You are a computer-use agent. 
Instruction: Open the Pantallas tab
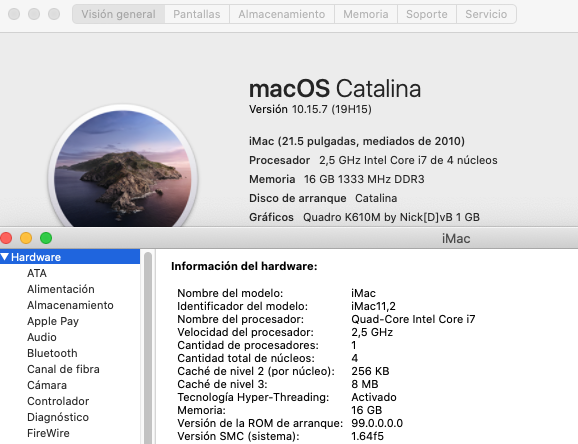[x=197, y=14]
